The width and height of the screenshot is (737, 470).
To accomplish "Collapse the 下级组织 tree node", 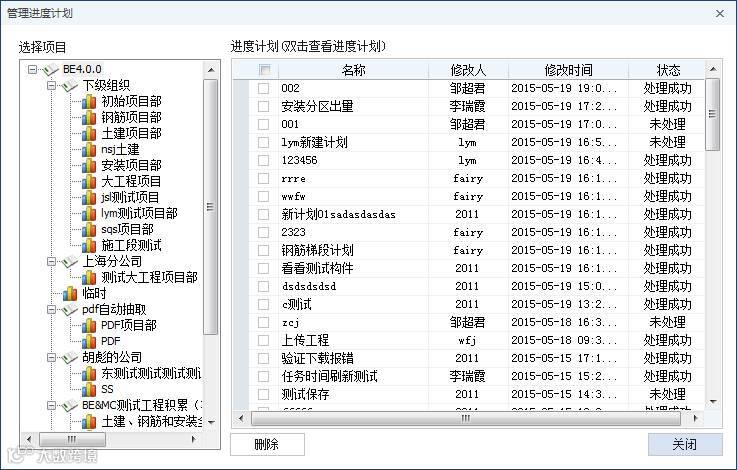I will [x=51, y=86].
